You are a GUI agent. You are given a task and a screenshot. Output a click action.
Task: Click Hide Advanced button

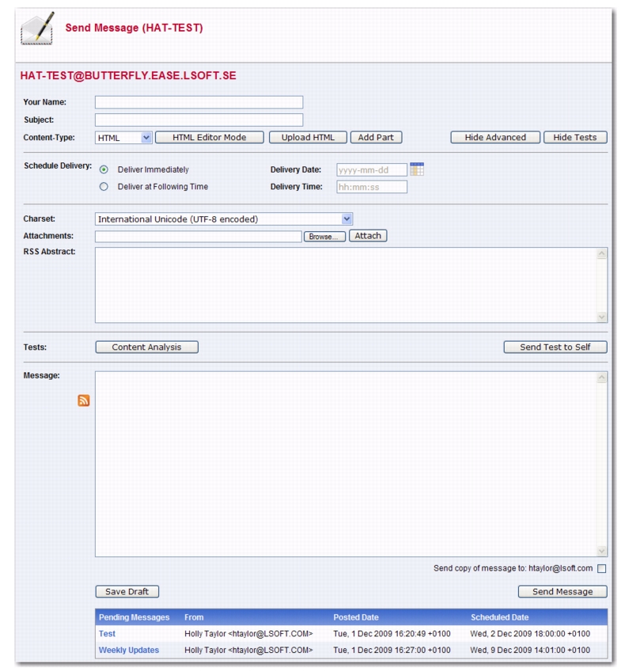tap(495, 138)
